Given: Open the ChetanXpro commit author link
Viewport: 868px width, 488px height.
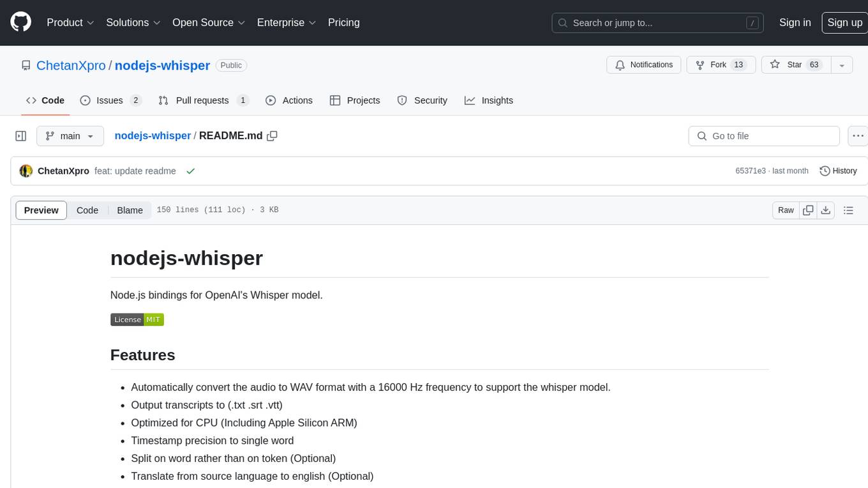Looking at the screenshot, I should coord(63,171).
